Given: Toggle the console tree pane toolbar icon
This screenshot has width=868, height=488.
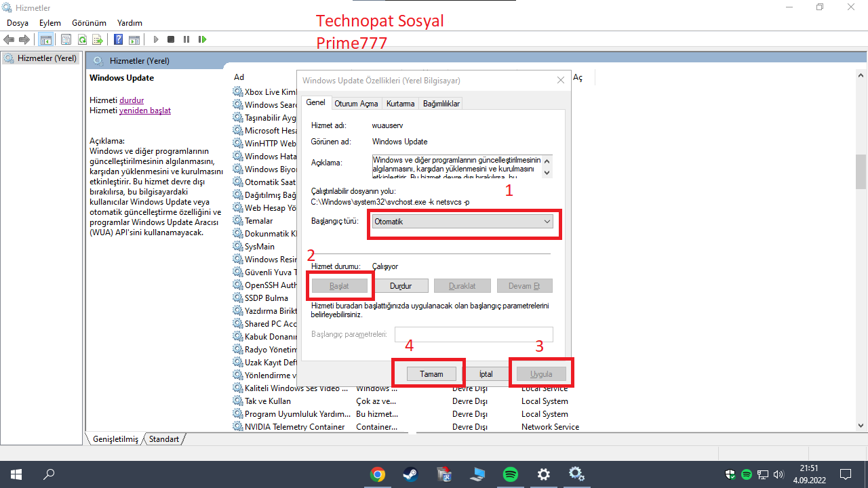Looking at the screenshot, I should (46, 39).
